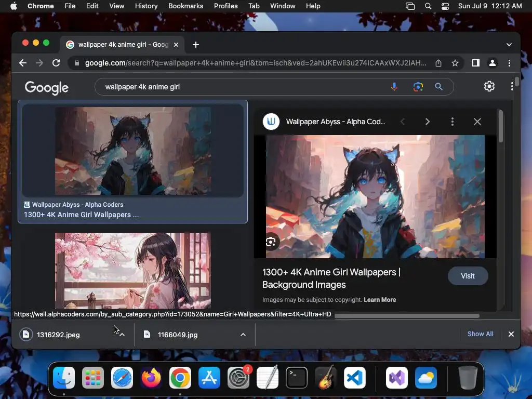
Task: Open Chrome three-dot menu
Action: pos(509,63)
